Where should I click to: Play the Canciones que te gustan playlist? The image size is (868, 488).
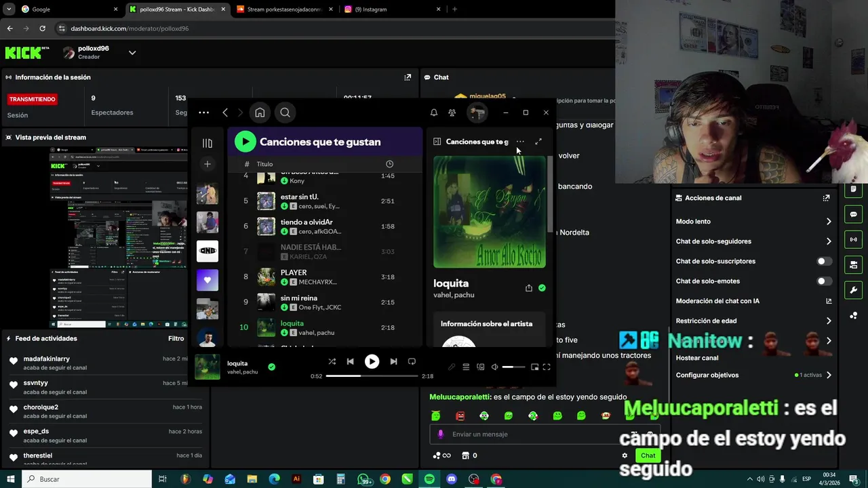[x=245, y=142]
